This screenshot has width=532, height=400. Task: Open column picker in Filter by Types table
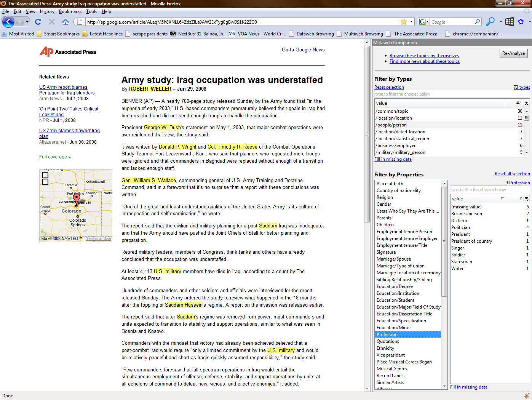527,103
